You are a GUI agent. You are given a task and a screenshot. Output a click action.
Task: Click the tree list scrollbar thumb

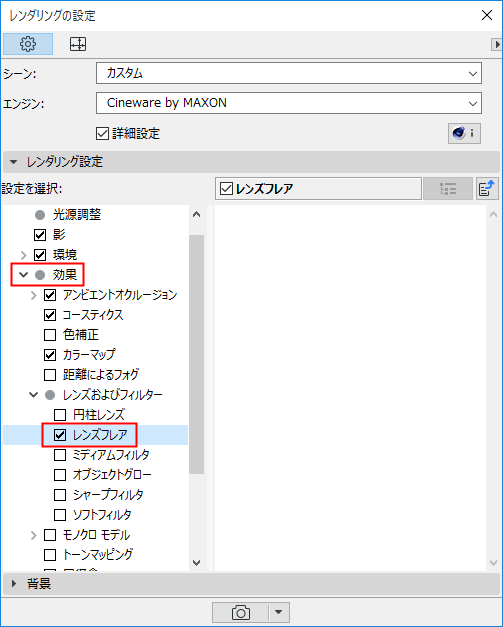(x=196, y=354)
